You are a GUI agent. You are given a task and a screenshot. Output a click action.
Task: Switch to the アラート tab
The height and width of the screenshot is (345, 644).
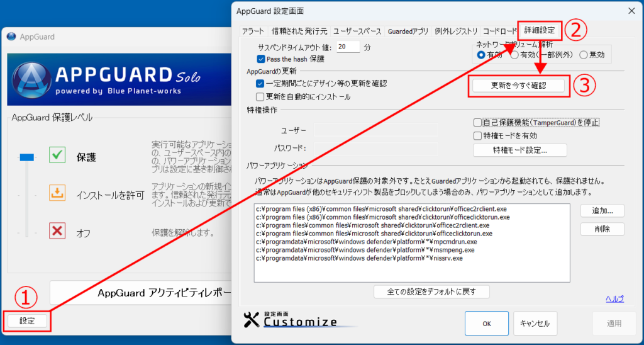253,31
